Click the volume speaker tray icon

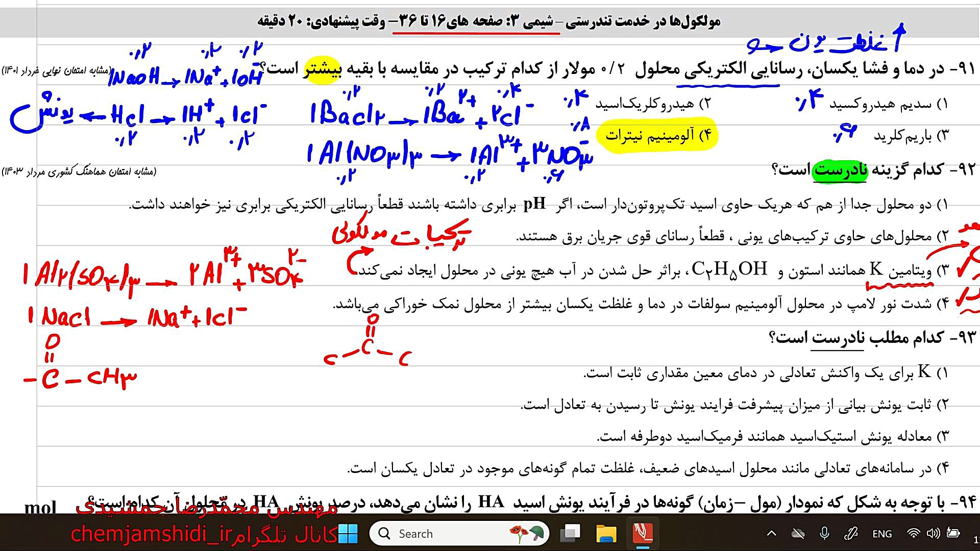point(933,534)
